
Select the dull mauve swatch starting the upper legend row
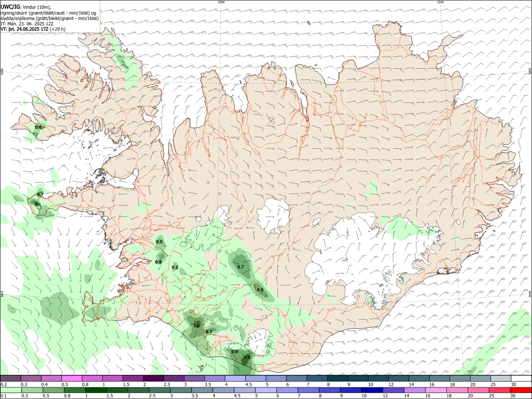11,378
